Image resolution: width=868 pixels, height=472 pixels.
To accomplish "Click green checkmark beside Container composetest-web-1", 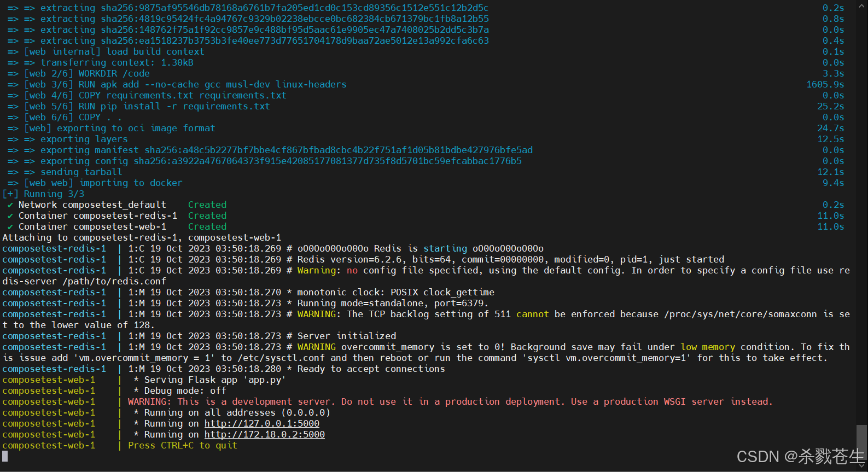I will tap(10, 226).
